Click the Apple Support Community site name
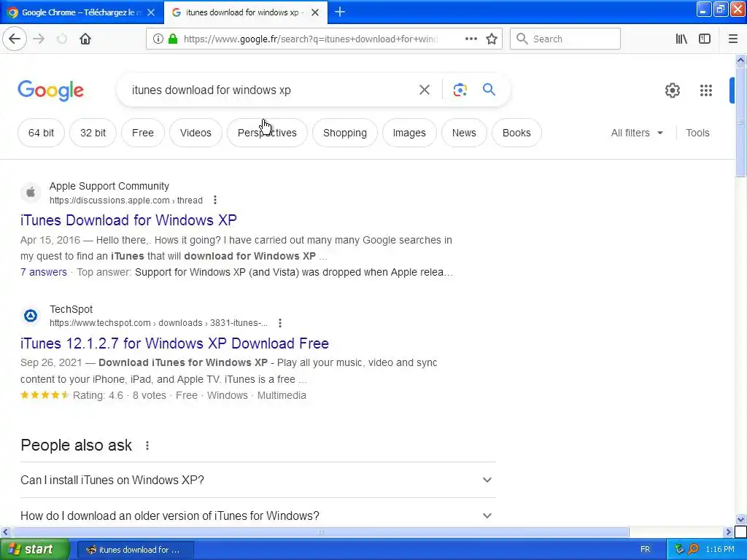The height and width of the screenshot is (560, 747). click(x=109, y=186)
